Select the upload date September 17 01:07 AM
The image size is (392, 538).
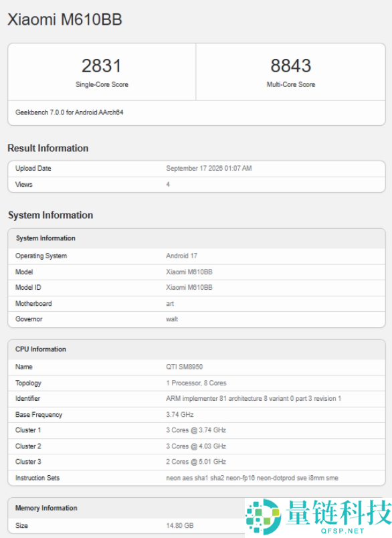[209, 168]
